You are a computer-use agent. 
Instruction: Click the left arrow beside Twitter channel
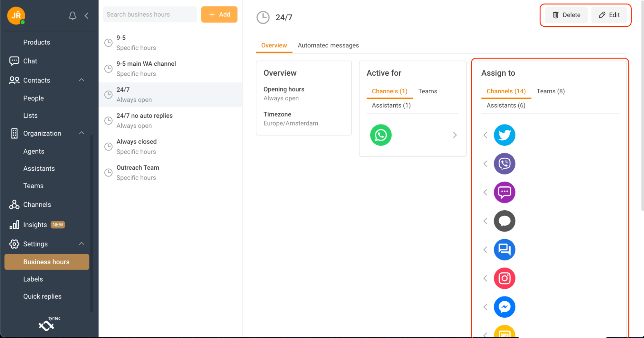485,135
